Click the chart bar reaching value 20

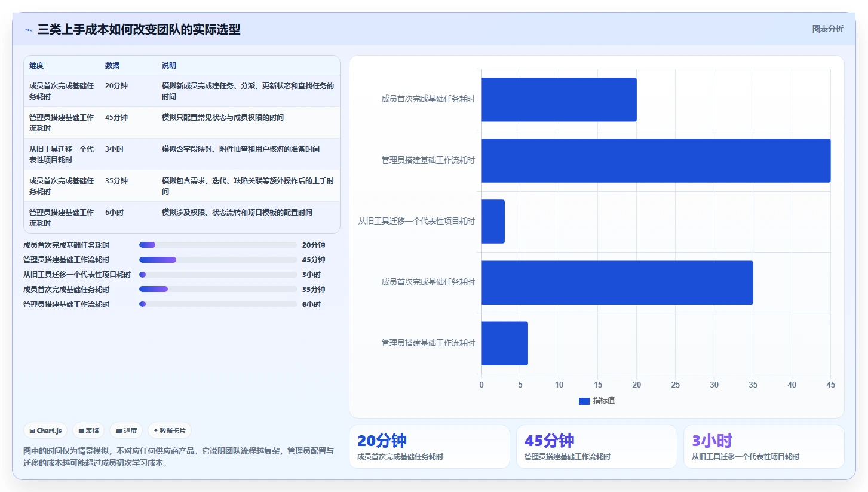[559, 99]
